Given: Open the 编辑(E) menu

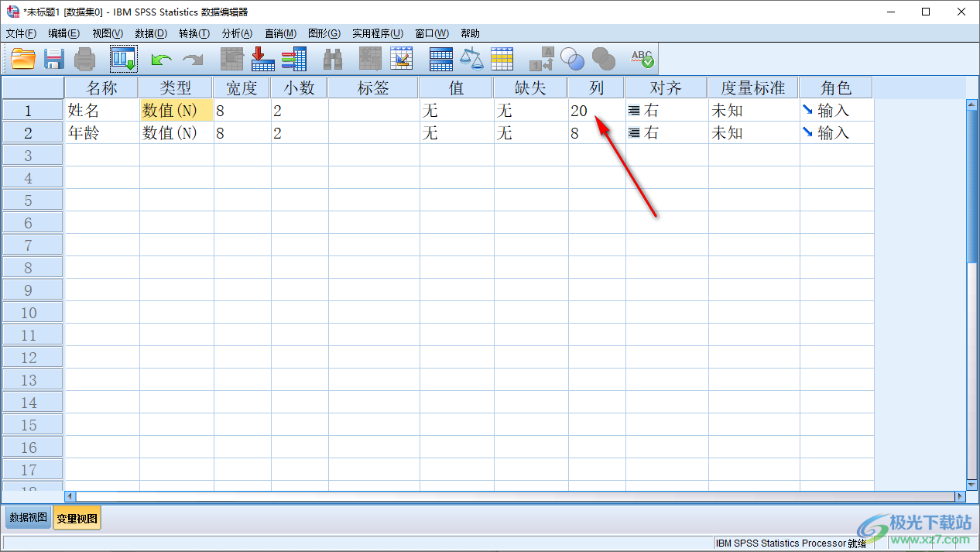Looking at the screenshot, I should pos(63,33).
